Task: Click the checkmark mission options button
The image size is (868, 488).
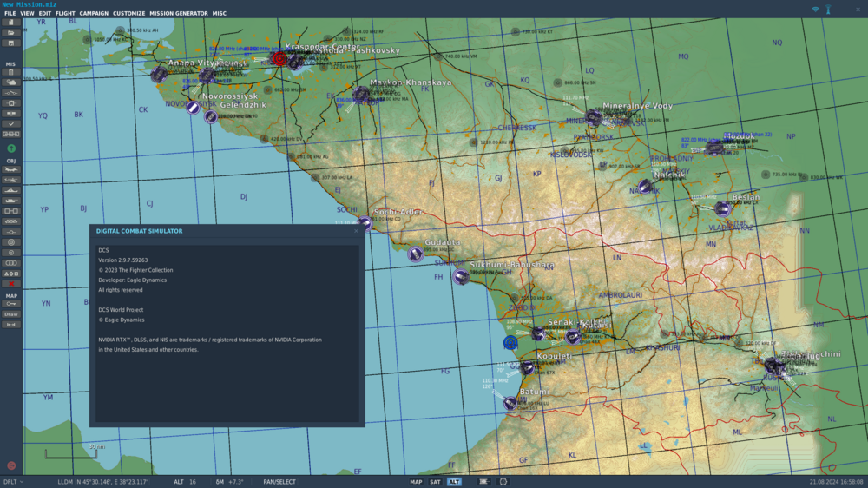Action: [10, 124]
